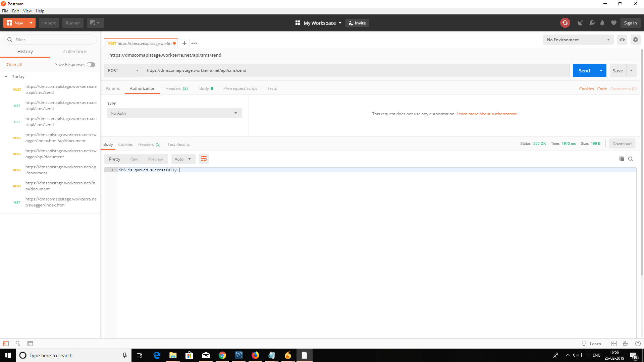Image resolution: width=644 pixels, height=362 pixels.
Task: Switch to the Collections tab
Action: pos(75,52)
